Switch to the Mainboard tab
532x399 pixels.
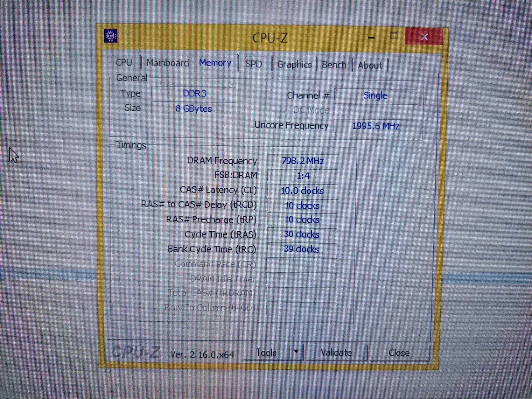pos(168,63)
